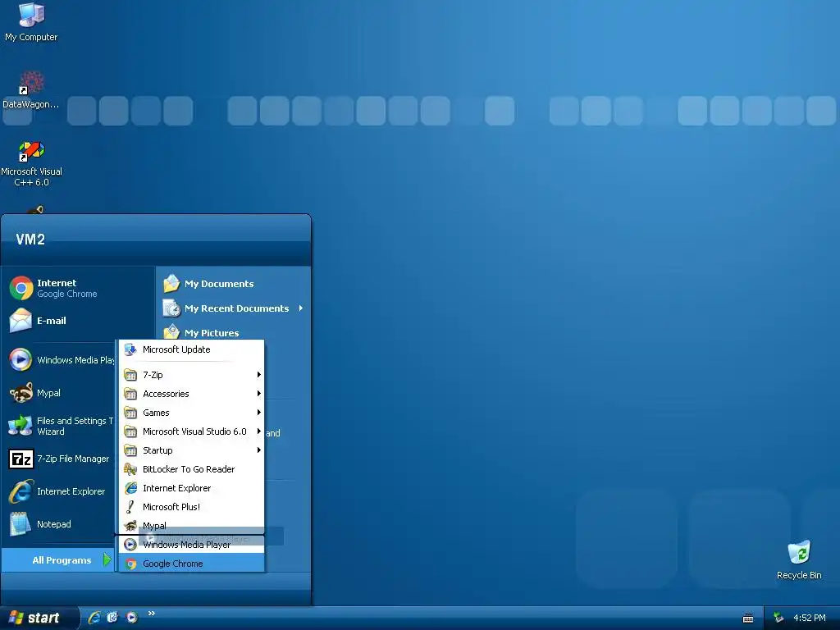Launch Google Chrome from pinned Internet entry
840x630 pixels.
[79, 288]
